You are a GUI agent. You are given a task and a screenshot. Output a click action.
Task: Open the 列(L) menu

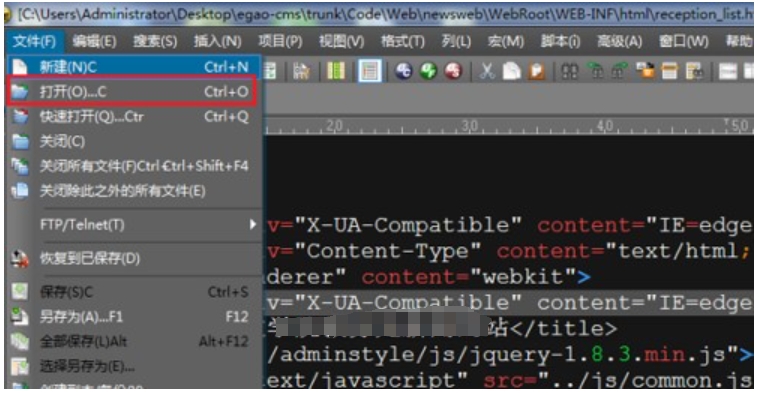456,42
